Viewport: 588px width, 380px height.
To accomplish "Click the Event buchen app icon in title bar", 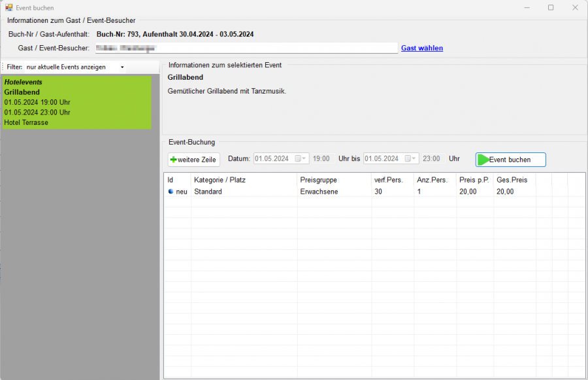I will point(9,7).
